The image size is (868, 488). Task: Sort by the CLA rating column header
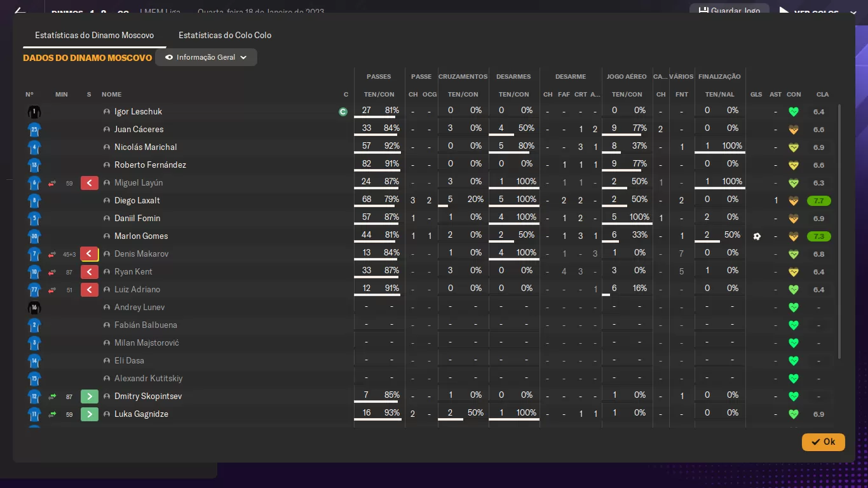pos(822,95)
